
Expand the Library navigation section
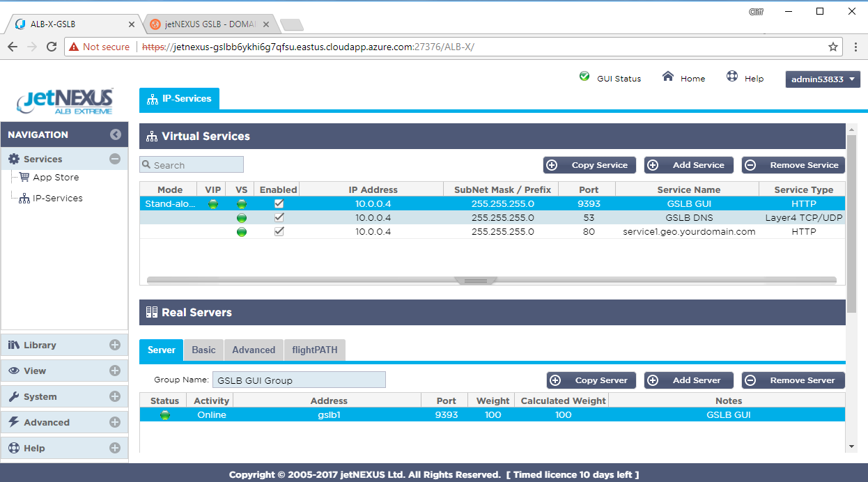click(115, 345)
